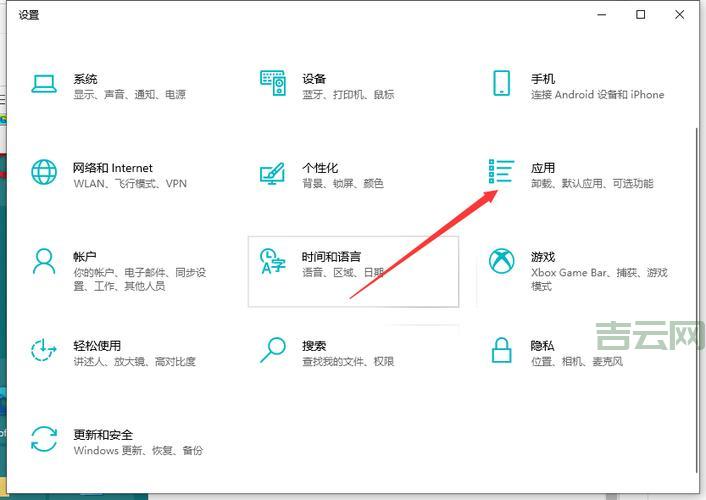Click Xbox Game Bar、捕获、游戏模式 description

tap(599, 279)
